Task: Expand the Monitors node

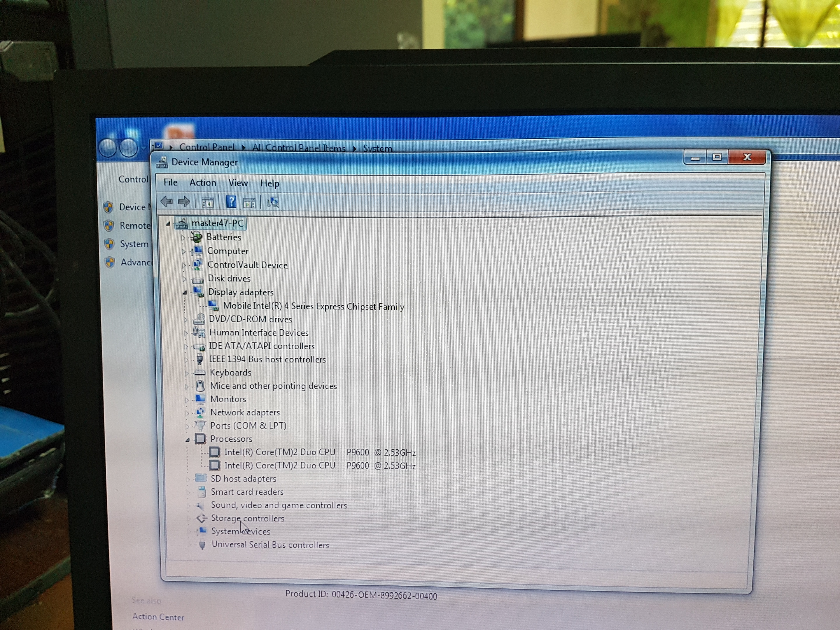Action: 186,400
